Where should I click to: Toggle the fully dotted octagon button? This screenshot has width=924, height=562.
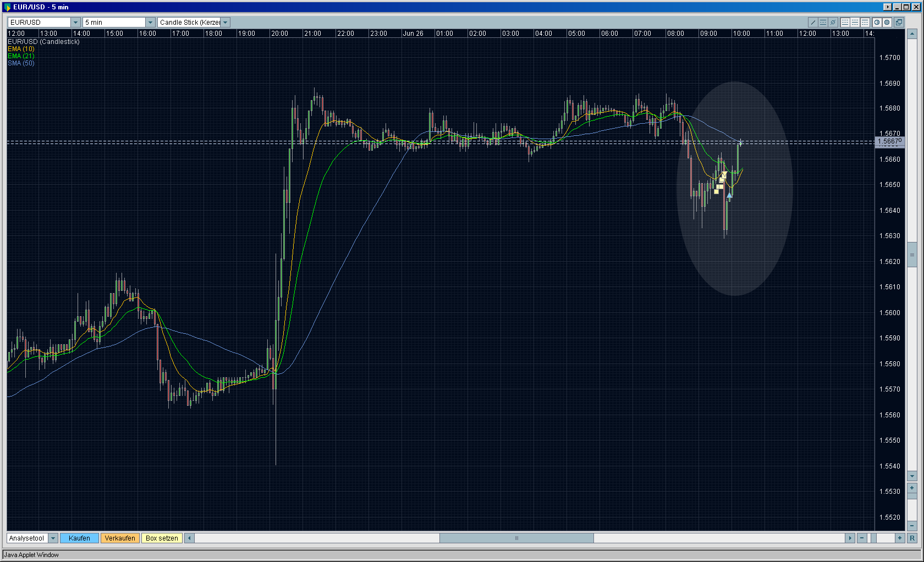[x=887, y=23]
